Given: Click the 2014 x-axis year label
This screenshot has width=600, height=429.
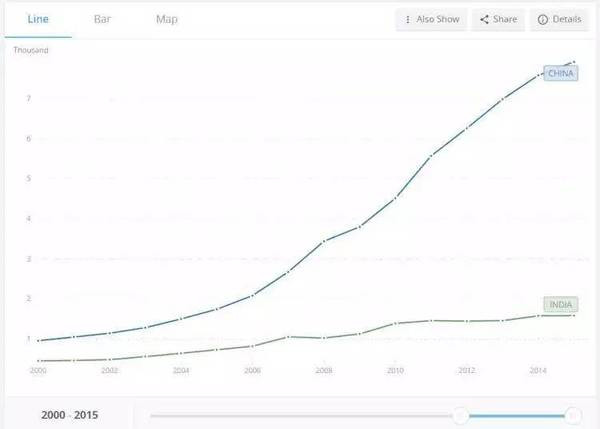Looking at the screenshot, I should tap(538, 370).
